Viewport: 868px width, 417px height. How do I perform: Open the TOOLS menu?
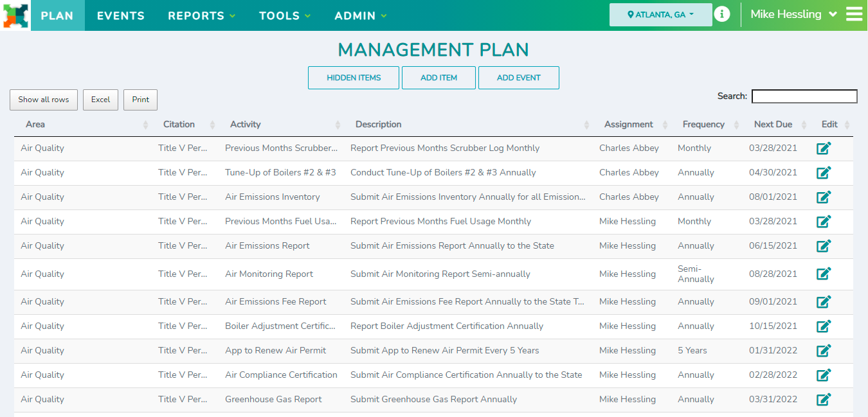point(285,15)
